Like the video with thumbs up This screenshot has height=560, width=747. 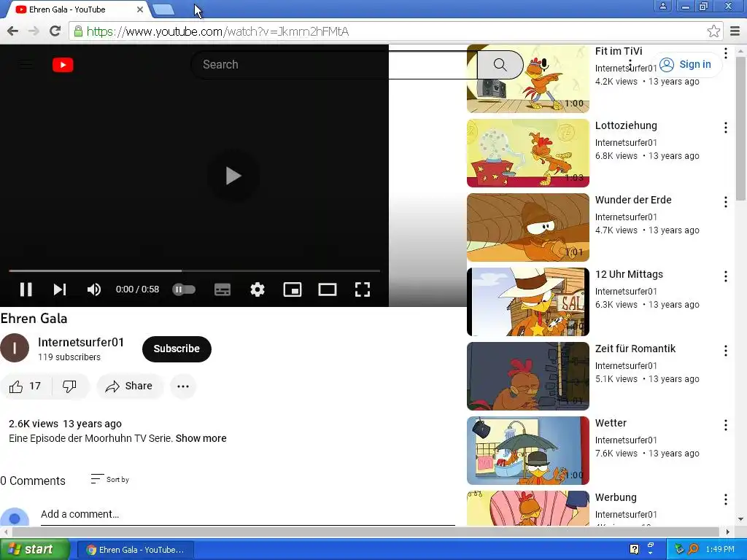point(26,386)
